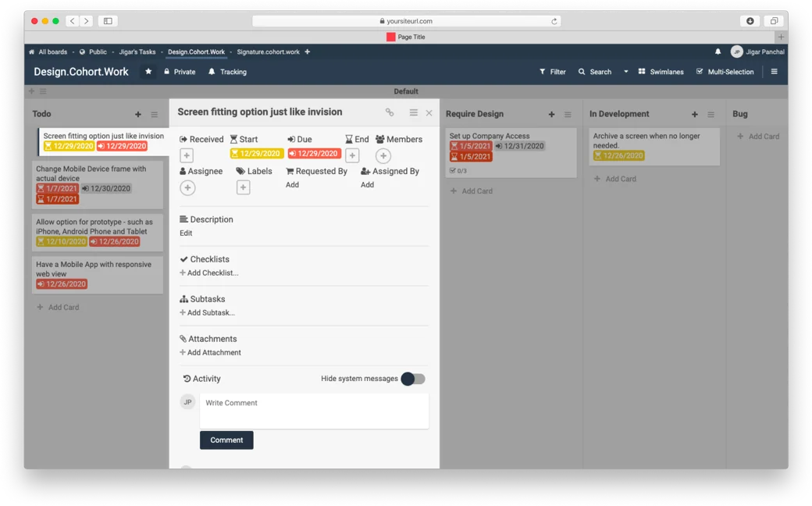This screenshot has height=506, width=812.
Task: Open the card details hamburger menu
Action: (x=413, y=113)
